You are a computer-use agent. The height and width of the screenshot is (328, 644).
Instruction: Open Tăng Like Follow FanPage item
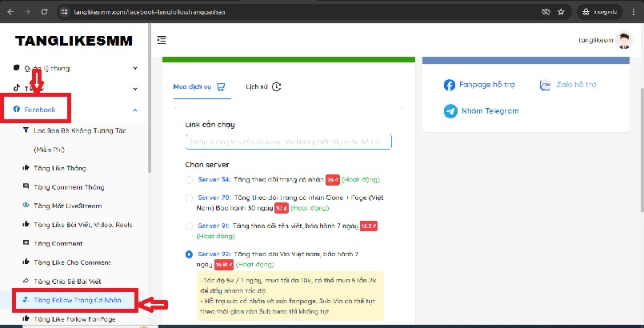74,319
